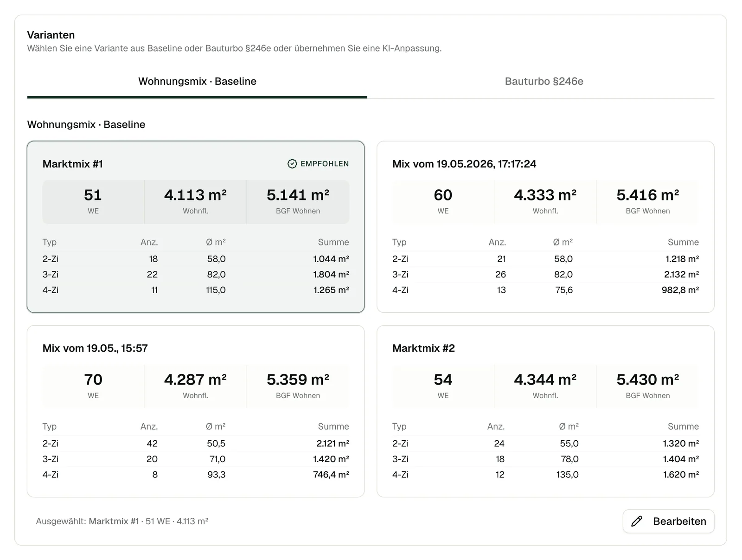This screenshot has height=560, width=742.
Task: Open the Bearbeiten edit button
Action: (668, 521)
